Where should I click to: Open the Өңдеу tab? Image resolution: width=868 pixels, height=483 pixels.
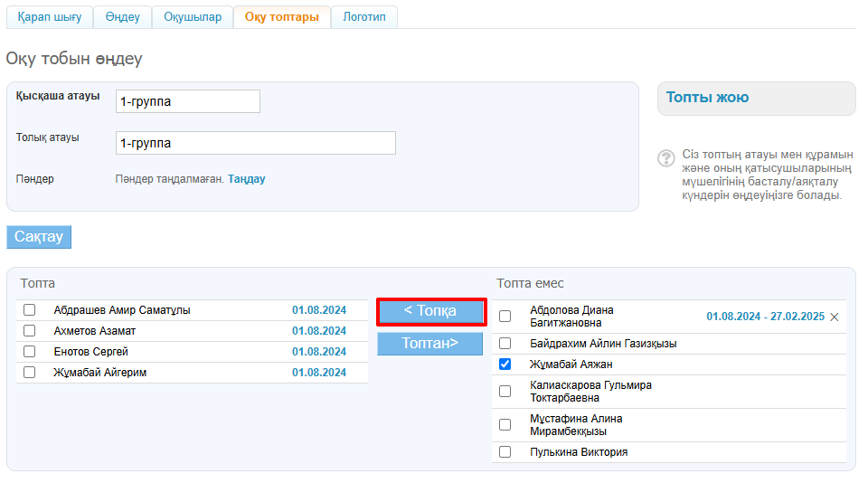click(122, 17)
